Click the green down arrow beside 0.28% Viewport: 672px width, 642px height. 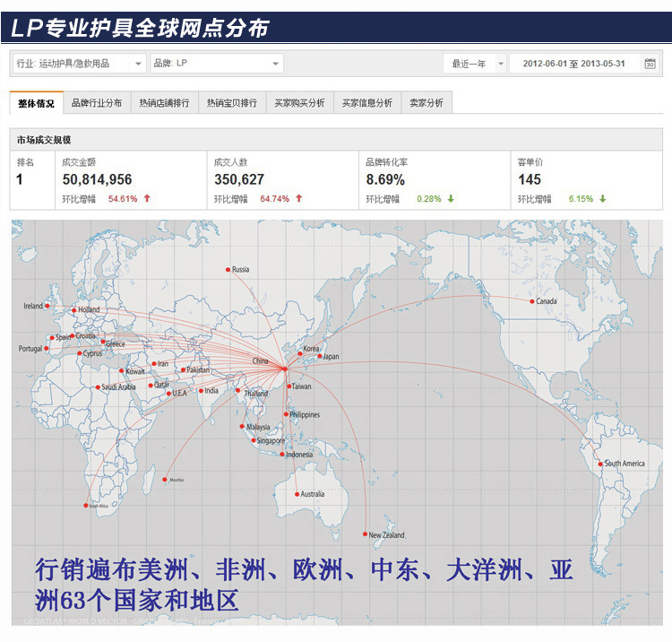[x=451, y=198]
